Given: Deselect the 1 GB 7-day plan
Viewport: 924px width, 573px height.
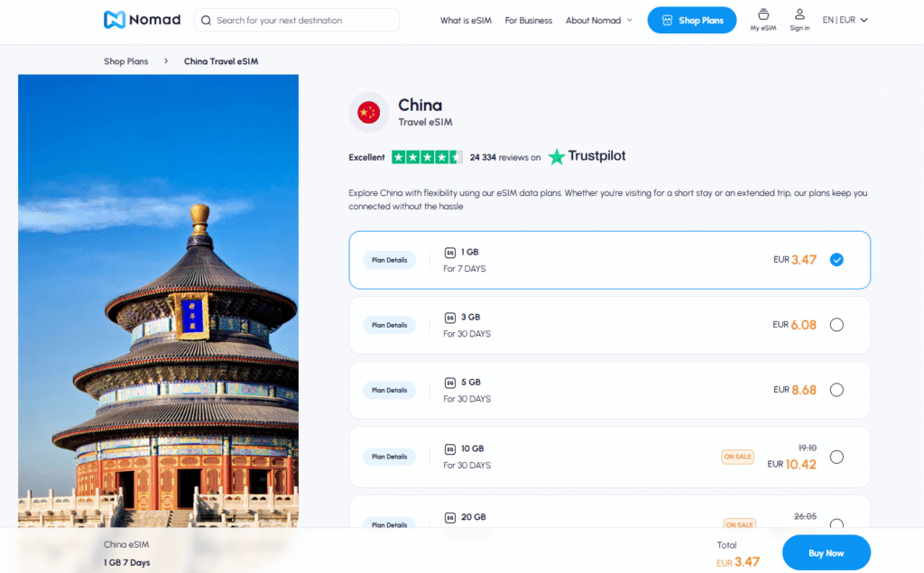Looking at the screenshot, I should point(836,259).
